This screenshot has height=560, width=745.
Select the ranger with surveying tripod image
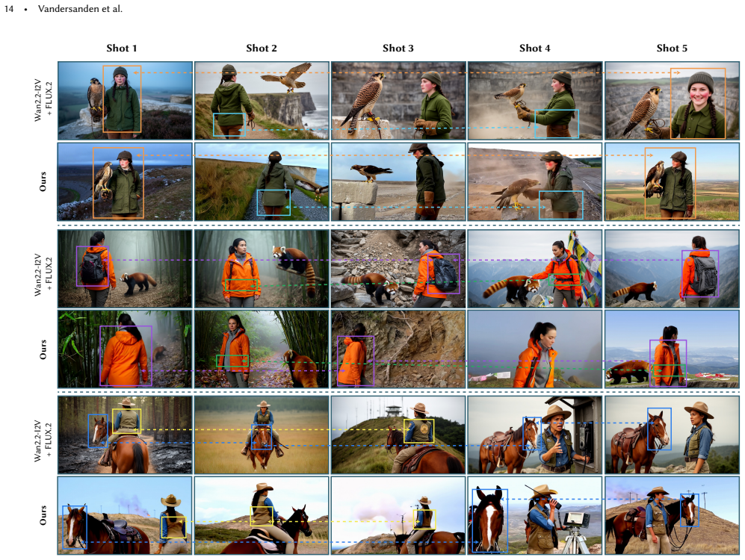pos(535,515)
